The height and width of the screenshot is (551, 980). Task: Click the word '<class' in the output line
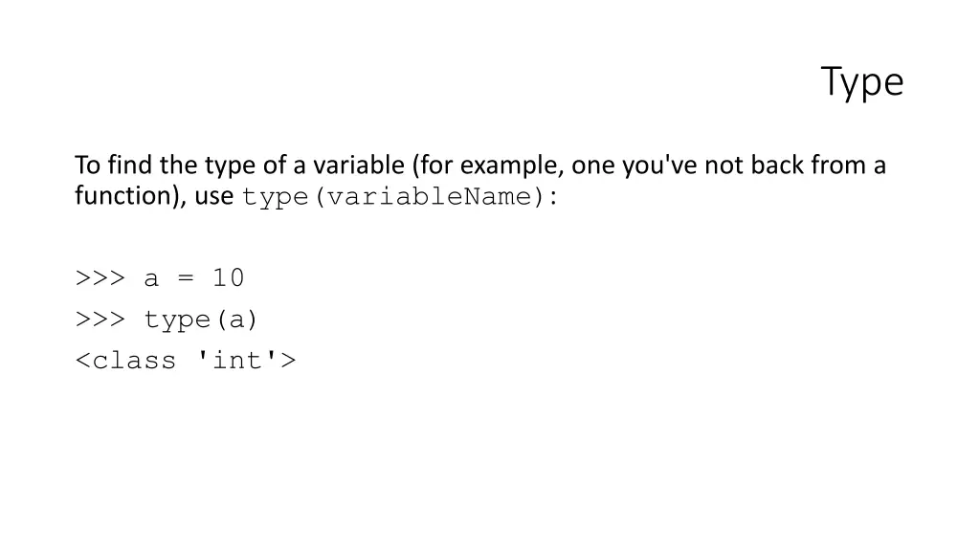pos(125,361)
